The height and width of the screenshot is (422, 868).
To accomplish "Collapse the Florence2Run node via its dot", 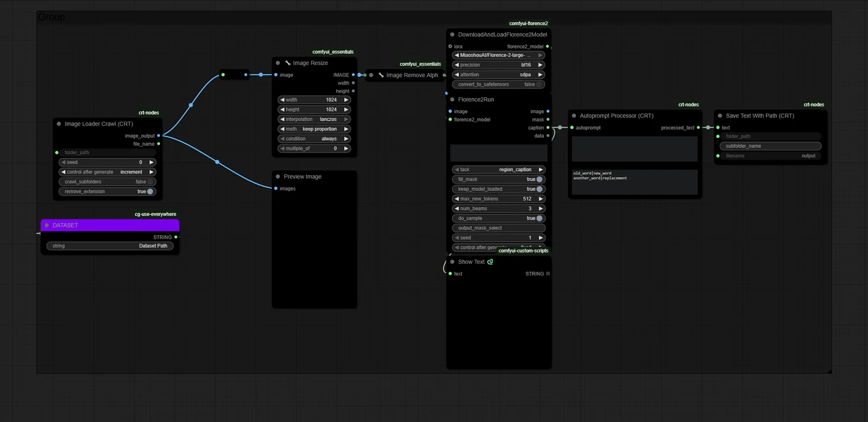I will (x=452, y=100).
